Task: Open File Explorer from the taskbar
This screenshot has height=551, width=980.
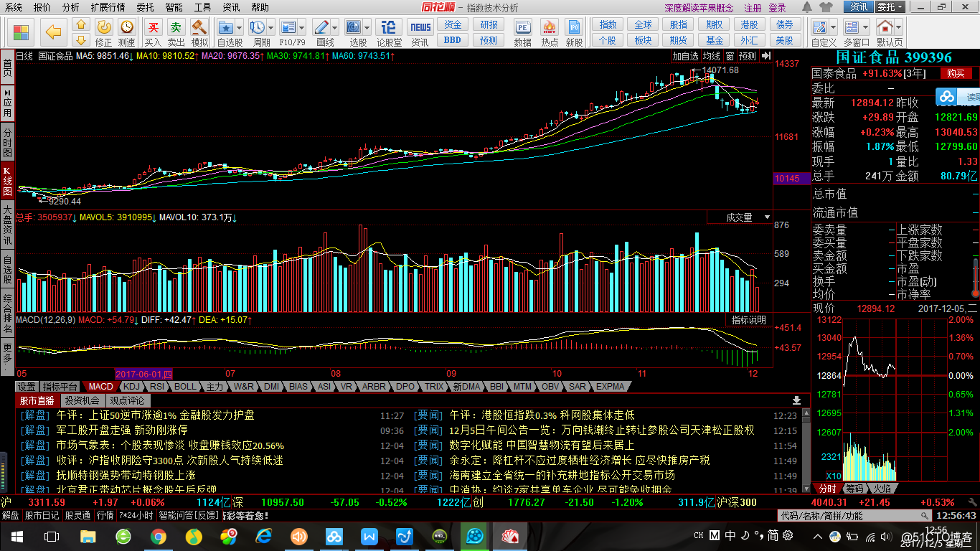Action: coord(88,537)
